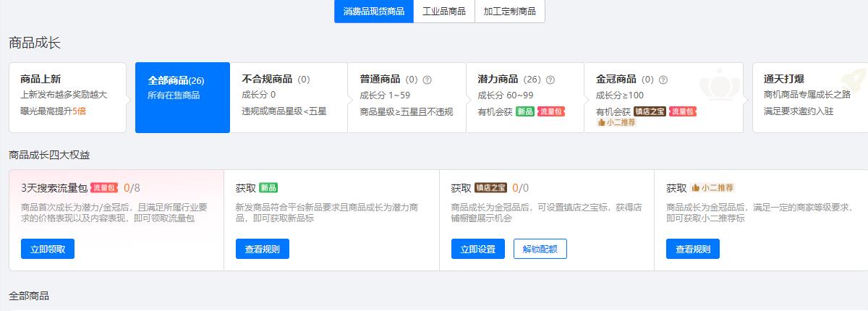Switch to 消费品现货商品 tab
This screenshot has height=311, width=868.
click(374, 12)
